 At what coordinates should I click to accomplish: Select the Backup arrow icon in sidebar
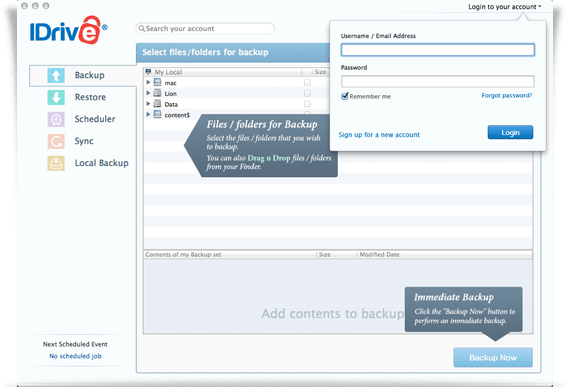pos(56,76)
